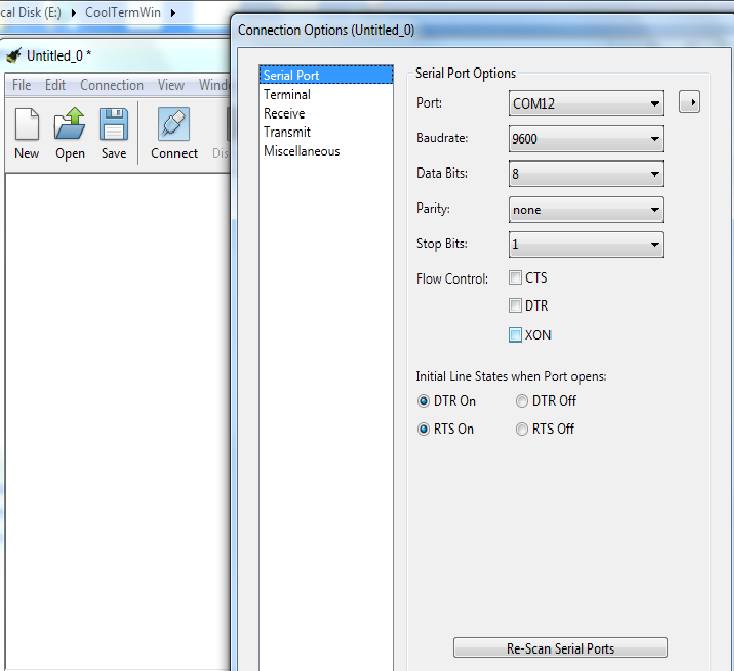This screenshot has width=734, height=671.
Task: Open the Port COM12 dropdown
Action: (586, 103)
